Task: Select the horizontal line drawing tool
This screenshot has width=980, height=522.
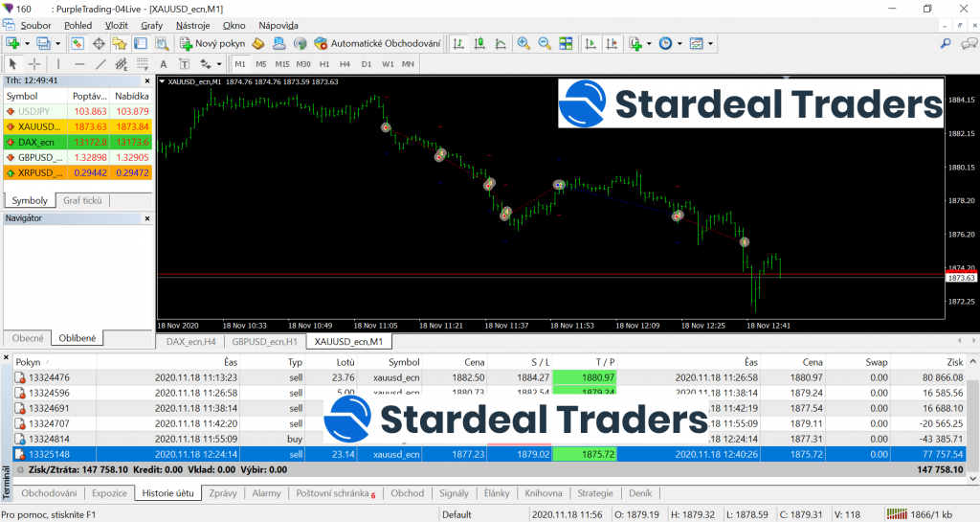Action: click(x=79, y=64)
